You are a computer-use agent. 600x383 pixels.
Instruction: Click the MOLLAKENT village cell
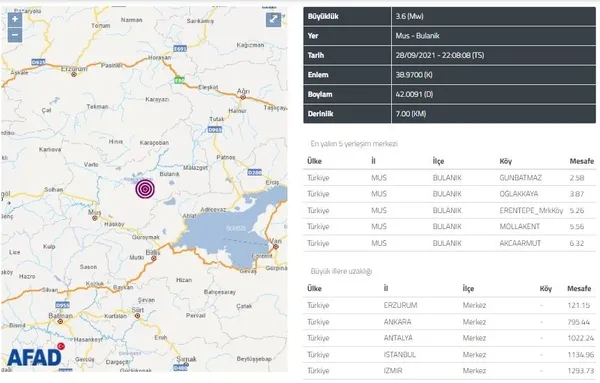click(519, 227)
